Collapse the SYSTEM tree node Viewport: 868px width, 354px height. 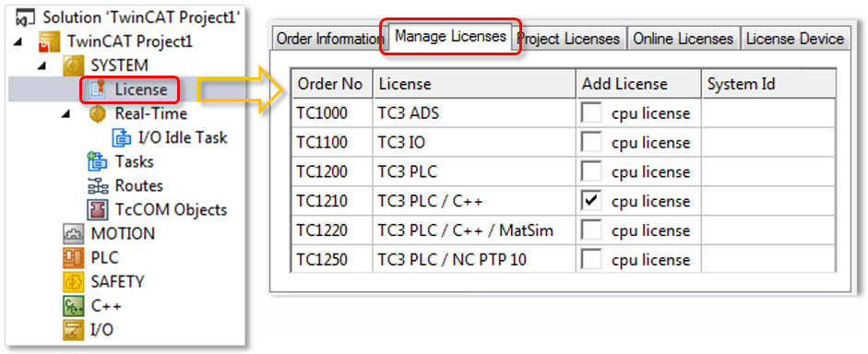pyautogui.click(x=43, y=65)
